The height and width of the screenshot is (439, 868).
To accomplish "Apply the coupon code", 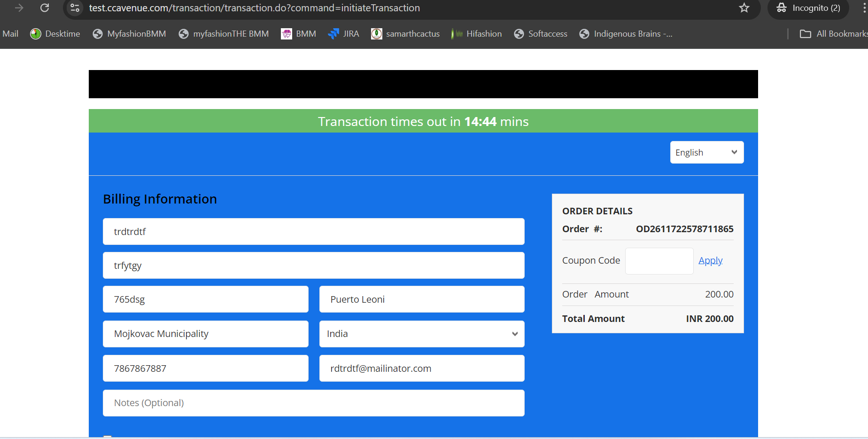I will click(x=711, y=260).
